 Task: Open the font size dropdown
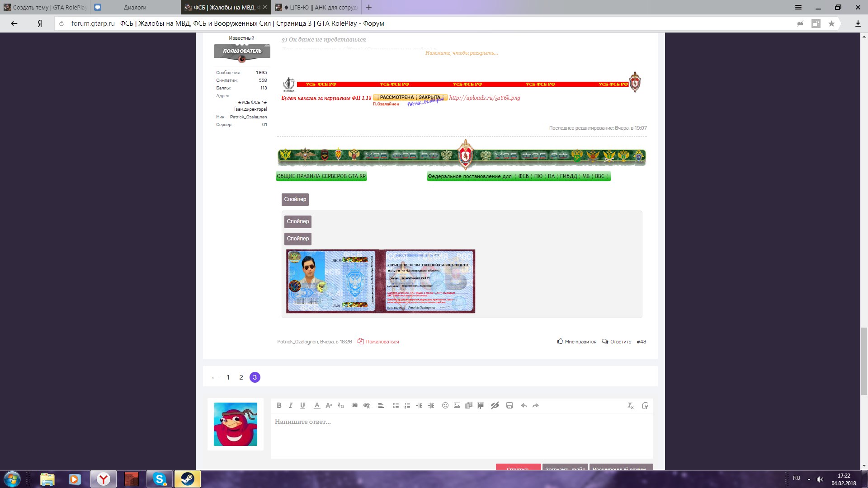tap(329, 405)
